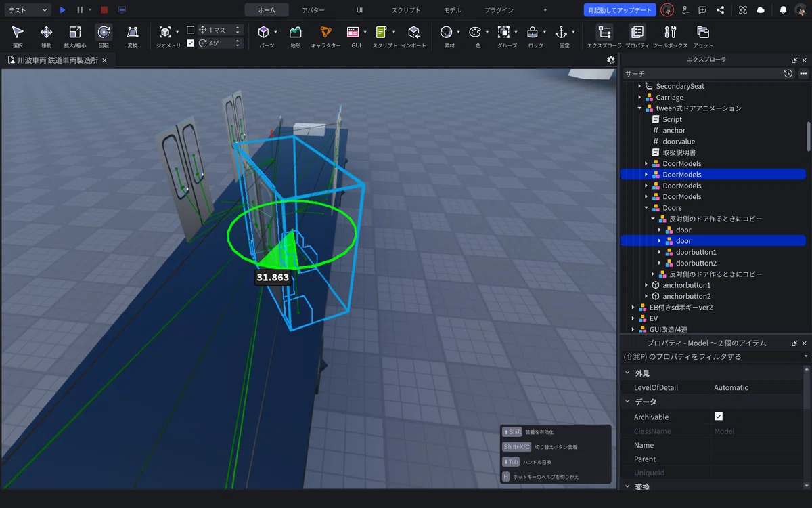Viewport: 812px width, 508px height.
Task: Click the スクリプト (Script) toolbar icon
Action: [382, 33]
